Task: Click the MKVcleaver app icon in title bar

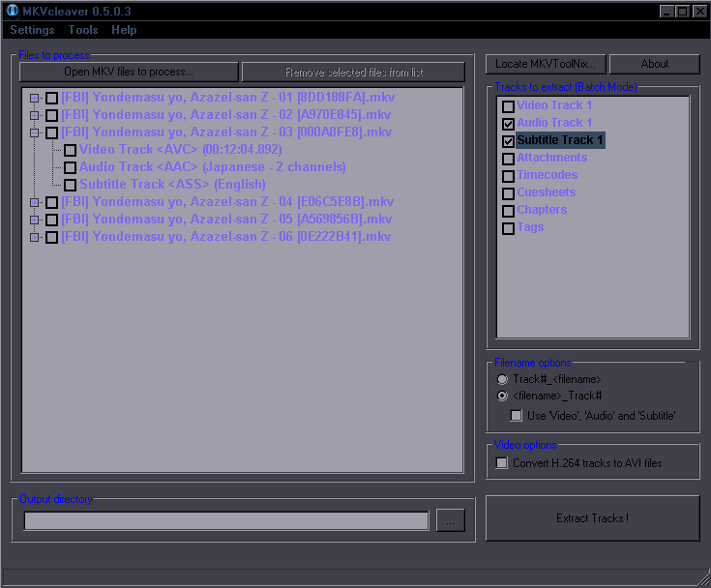Action: coord(13,11)
